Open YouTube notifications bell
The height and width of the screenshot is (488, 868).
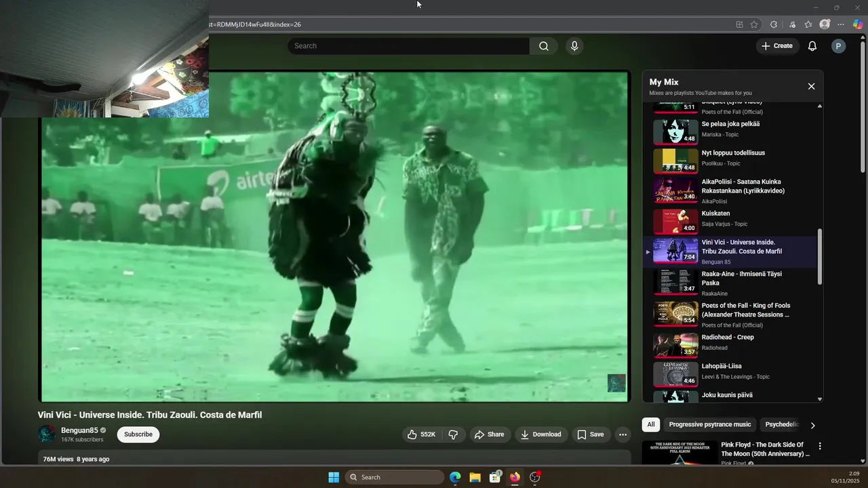pyautogui.click(x=812, y=46)
